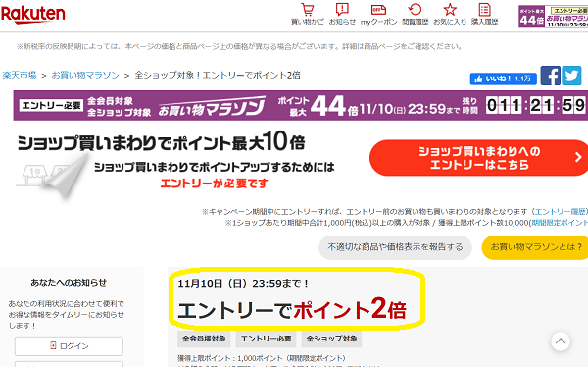Click 不適切な商品や価格表示を報告する button
588x367 pixels.
[x=395, y=247]
